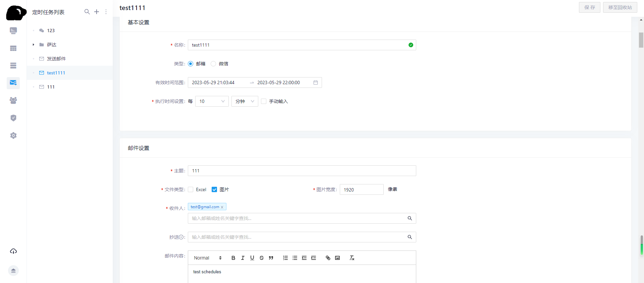Apply strikethrough formatting in mail editor

261,258
